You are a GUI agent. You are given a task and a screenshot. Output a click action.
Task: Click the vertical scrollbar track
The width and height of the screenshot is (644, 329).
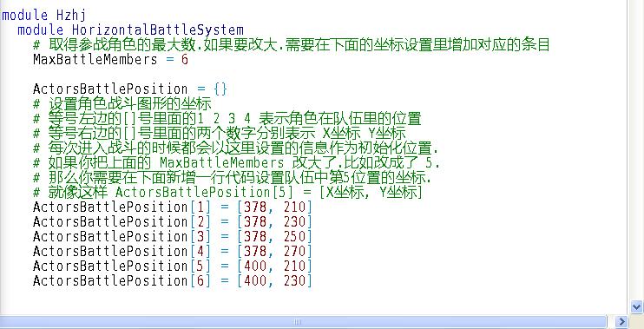tap(636, 150)
